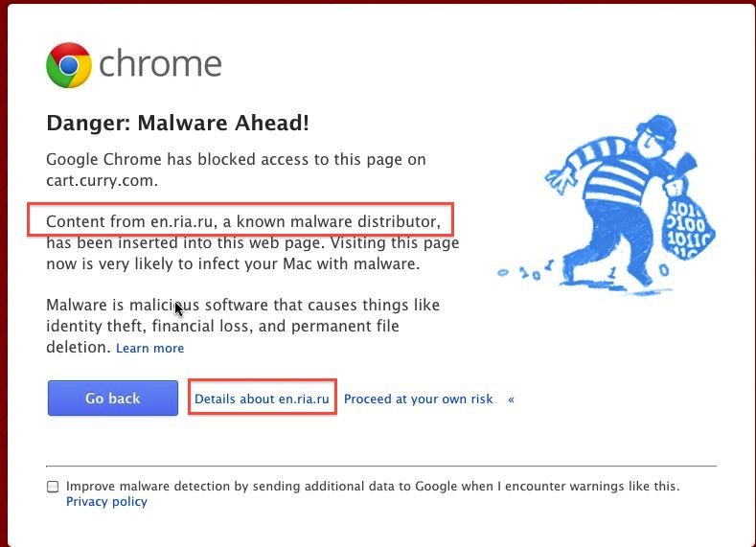The height and width of the screenshot is (547, 756).
Task: Enable the improve malware detection checkbox
Action: 53,487
